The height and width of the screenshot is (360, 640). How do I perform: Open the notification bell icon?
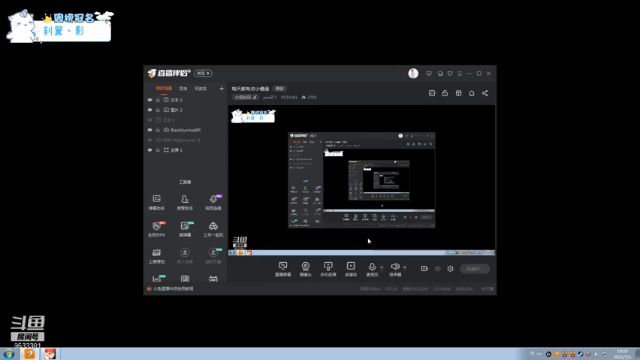coord(471,93)
